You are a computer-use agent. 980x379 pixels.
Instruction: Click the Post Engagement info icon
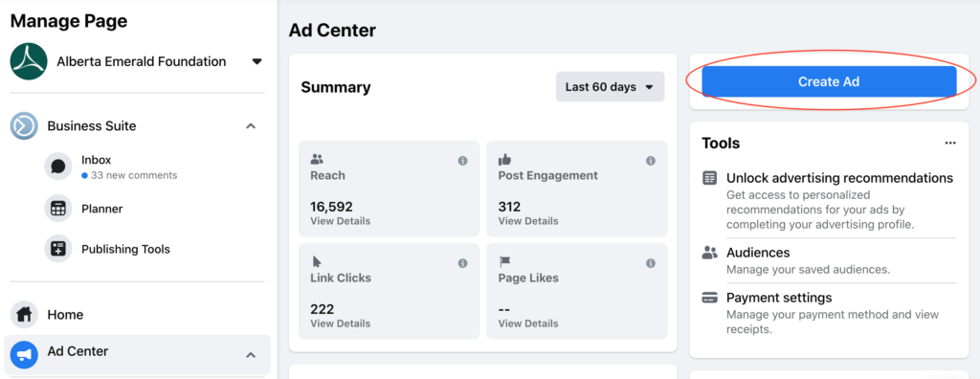(651, 161)
